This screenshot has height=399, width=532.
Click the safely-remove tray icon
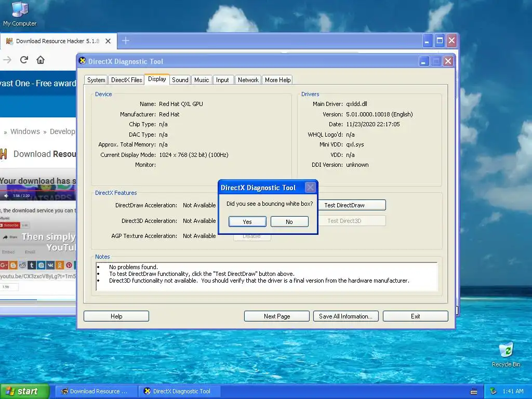(x=494, y=391)
